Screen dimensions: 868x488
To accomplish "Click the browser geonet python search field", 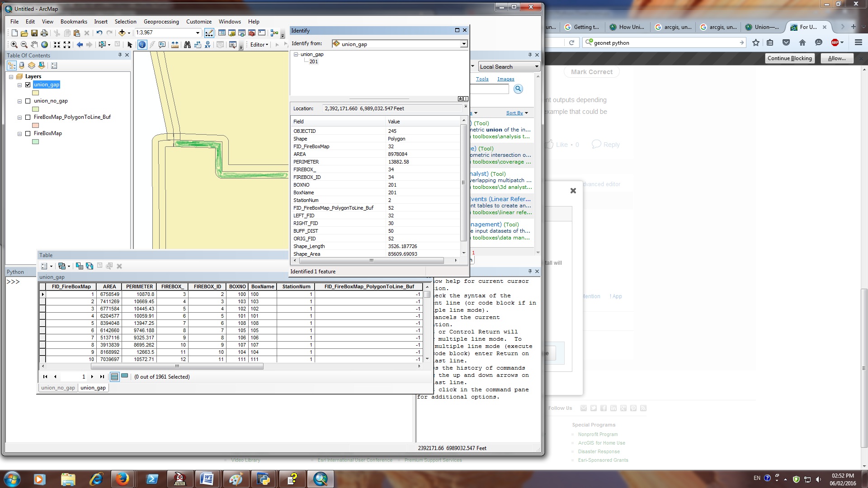I will 665,43.
